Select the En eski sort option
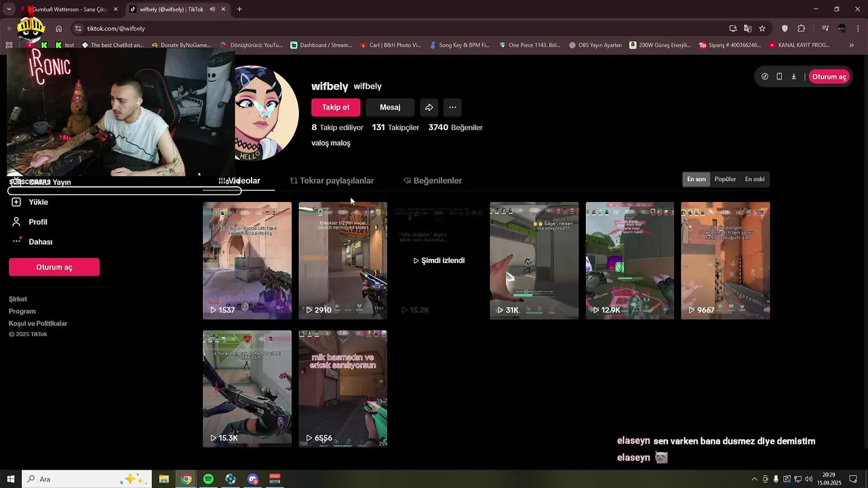Image resolution: width=868 pixels, height=488 pixels. coord(755,179)
